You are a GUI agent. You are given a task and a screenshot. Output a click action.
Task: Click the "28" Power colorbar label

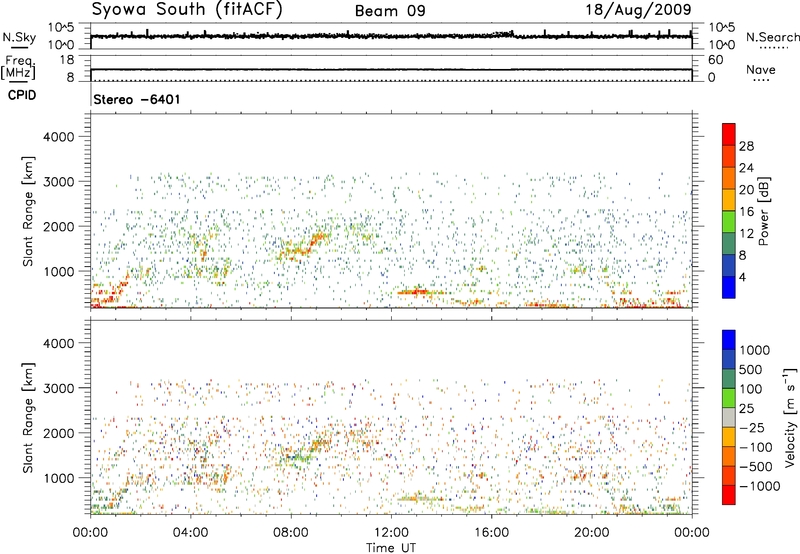point(746,146)
